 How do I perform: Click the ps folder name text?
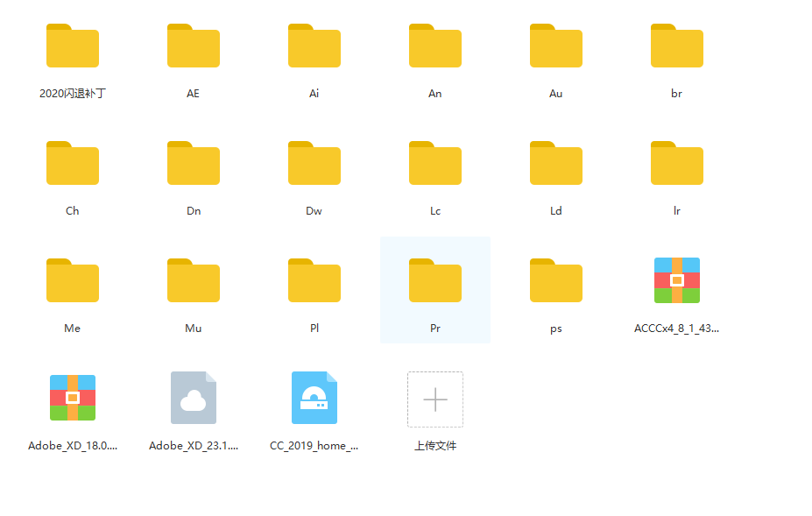pos(555,329)
